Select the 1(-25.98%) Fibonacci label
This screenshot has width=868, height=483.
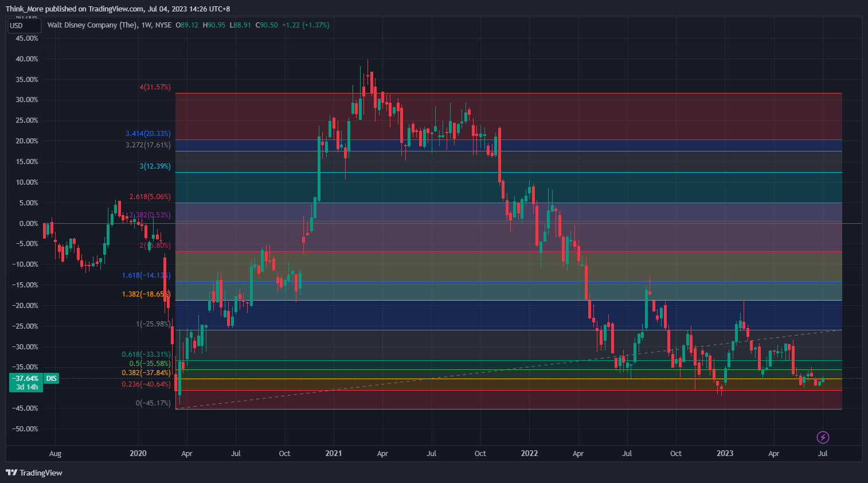(x=154, y=324)
